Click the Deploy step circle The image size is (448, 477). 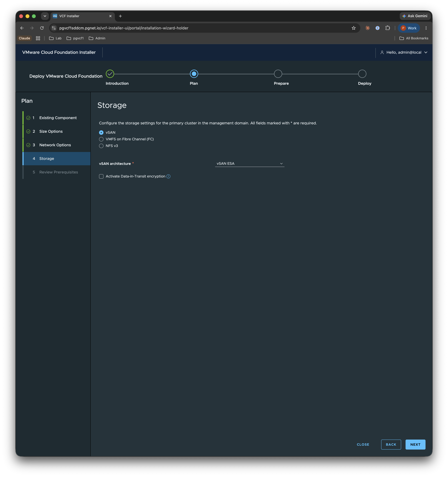(362, 74)
